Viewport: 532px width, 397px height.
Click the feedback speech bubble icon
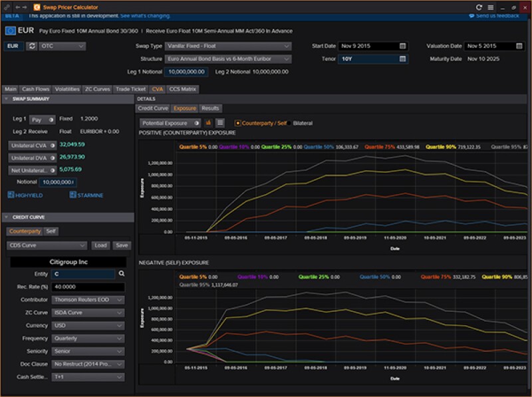[x=471, y=15]
